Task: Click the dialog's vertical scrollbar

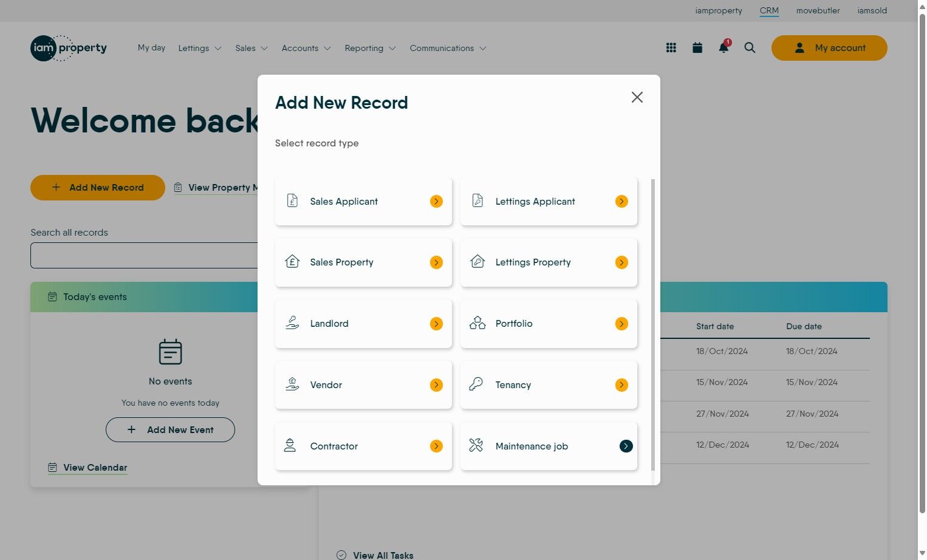Action: [x=653, y=324]
